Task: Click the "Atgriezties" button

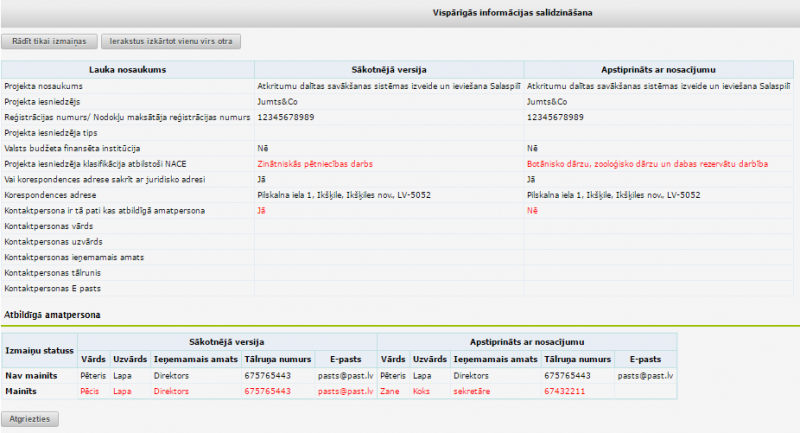Action: point(33,418)
